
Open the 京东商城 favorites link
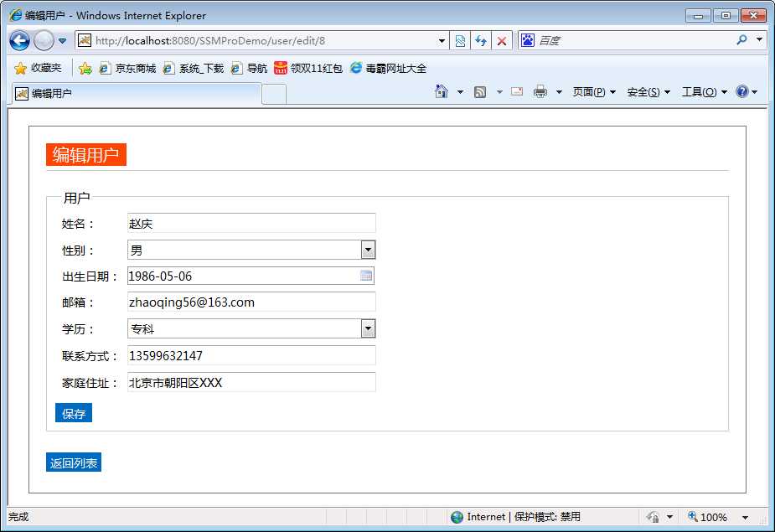[x=127, y=68]
